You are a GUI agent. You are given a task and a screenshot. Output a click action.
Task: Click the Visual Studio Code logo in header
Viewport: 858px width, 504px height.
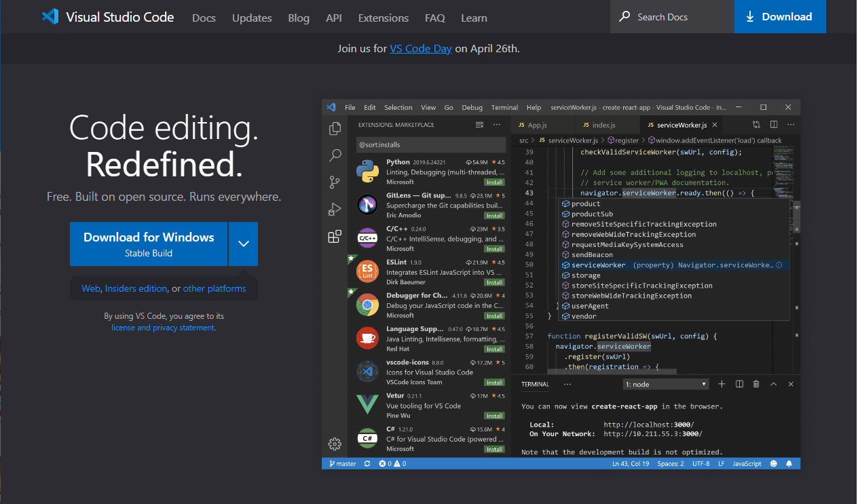[50, 17]
